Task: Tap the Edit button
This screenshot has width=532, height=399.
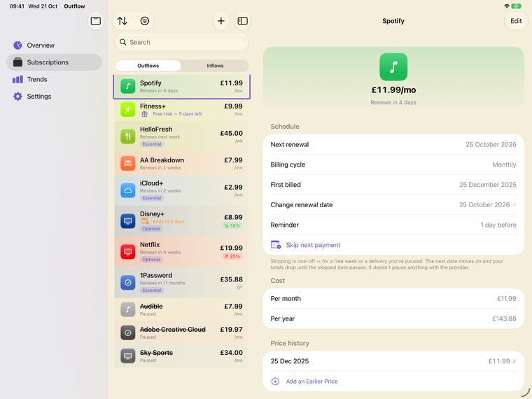Action: pyautogui.click(x=516, y=21)
